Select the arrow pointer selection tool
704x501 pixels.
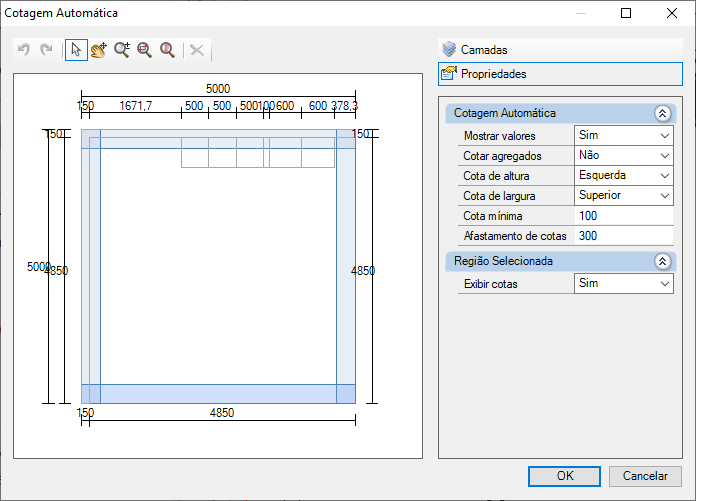[76, 49]
